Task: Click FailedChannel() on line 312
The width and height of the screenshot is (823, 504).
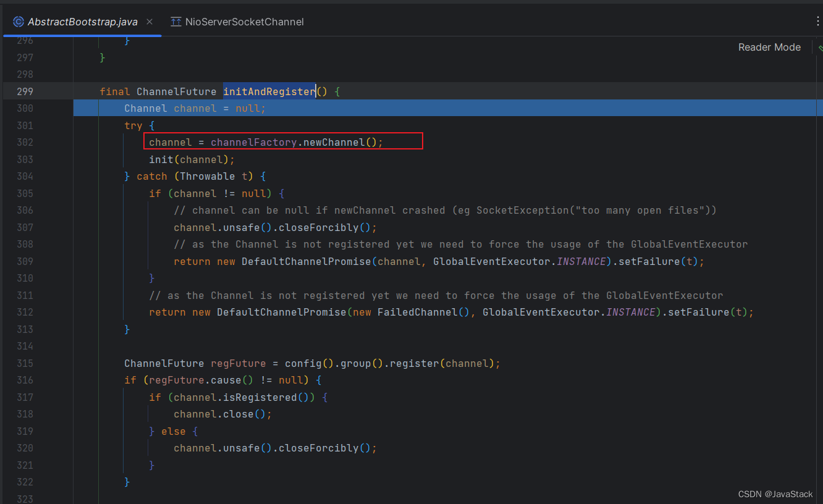Action: click(x=423, y=312)
